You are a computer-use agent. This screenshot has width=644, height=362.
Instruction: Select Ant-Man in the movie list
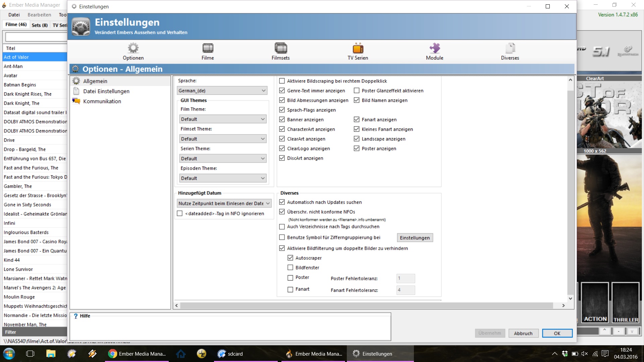35,66
